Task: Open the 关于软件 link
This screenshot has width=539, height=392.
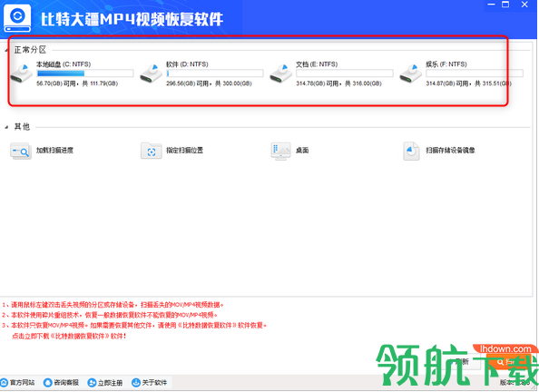Action: (x=154, y=382)
